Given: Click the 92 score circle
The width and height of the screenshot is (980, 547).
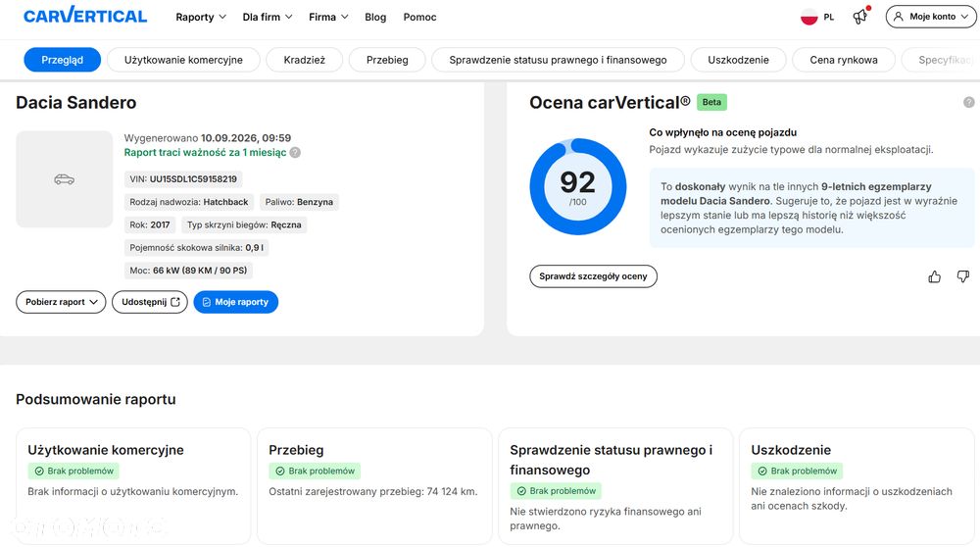Looking at the screenshot, I should pyautogui.click(x=577, y=186).
